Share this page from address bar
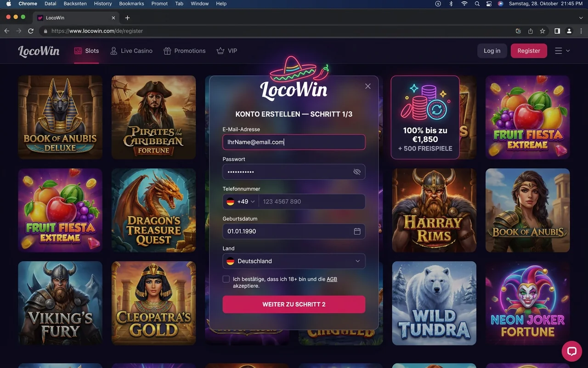Viewport: 588px width, 368px height. pos(531,31)
